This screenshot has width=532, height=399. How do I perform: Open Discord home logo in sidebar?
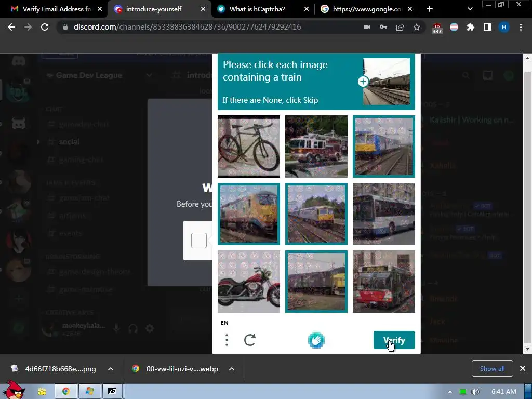[x=18, y=62]
